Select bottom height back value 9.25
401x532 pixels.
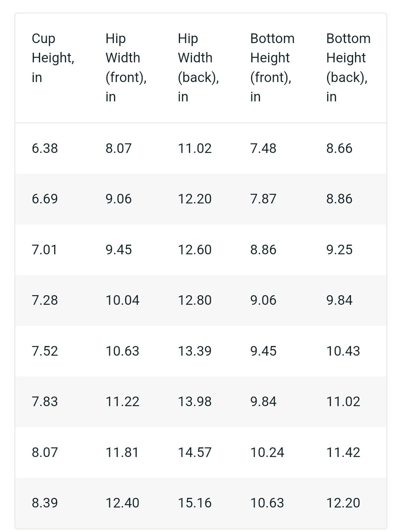point(339,250)
